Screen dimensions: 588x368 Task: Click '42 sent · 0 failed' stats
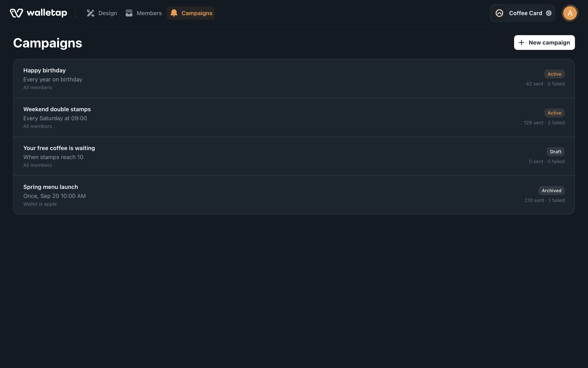[x=545, y=84]
